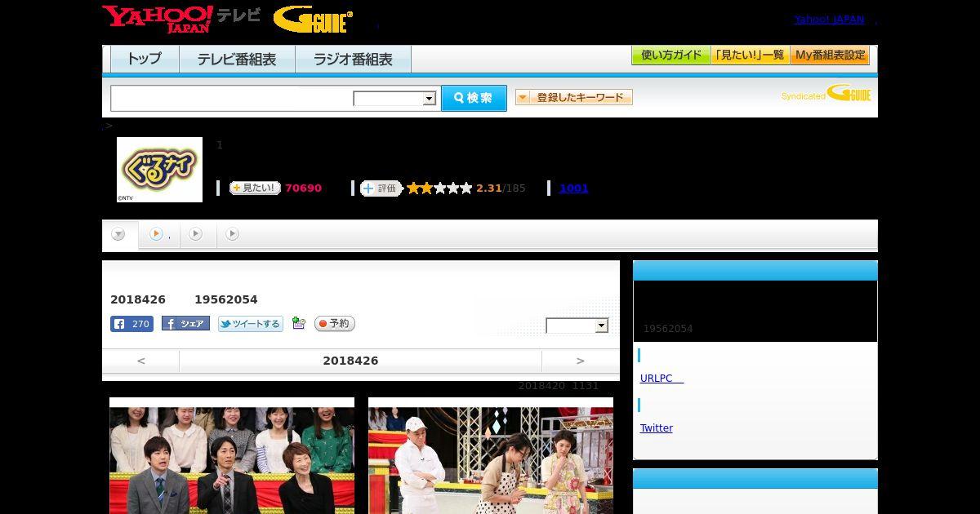Click the ツイートする button
The image size is (980, 514).
(x=250, y=324)
